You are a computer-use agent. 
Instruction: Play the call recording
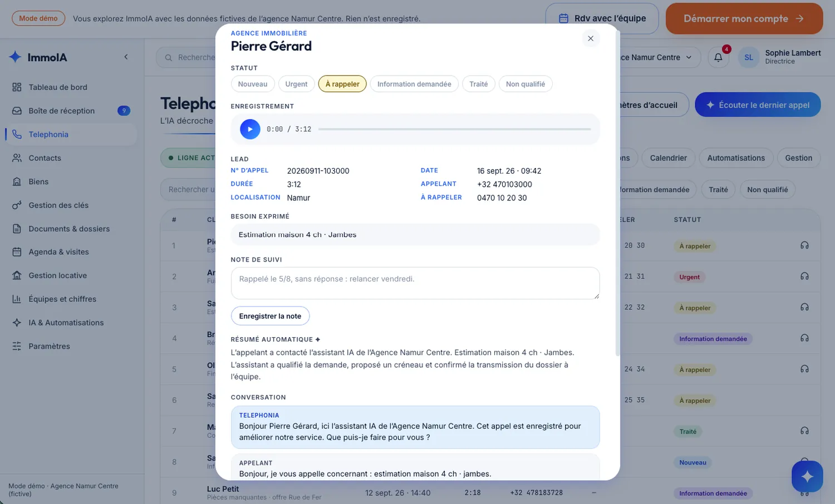click(250, 129)
